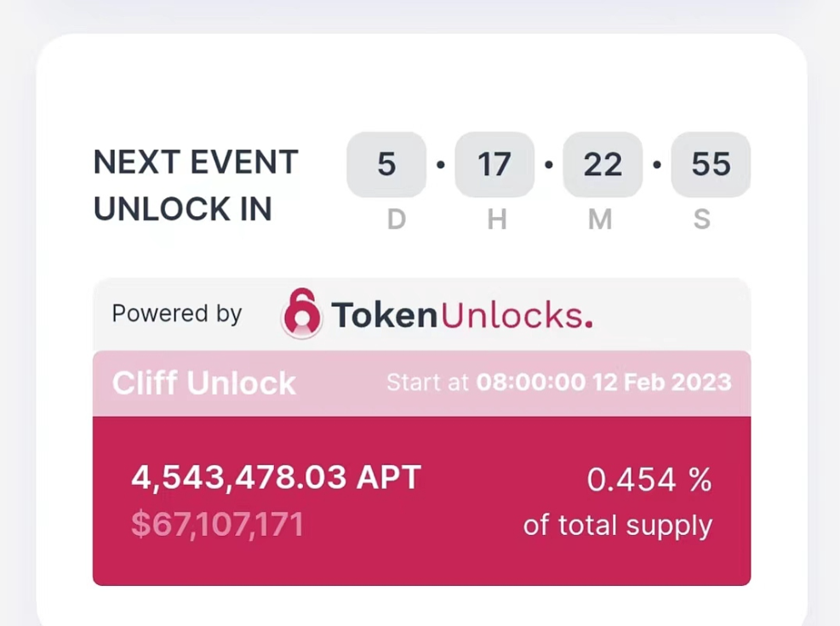Select the minutes countdown box showing 22
The height and width of the screenshot is (626, 840).
[603, 164]
